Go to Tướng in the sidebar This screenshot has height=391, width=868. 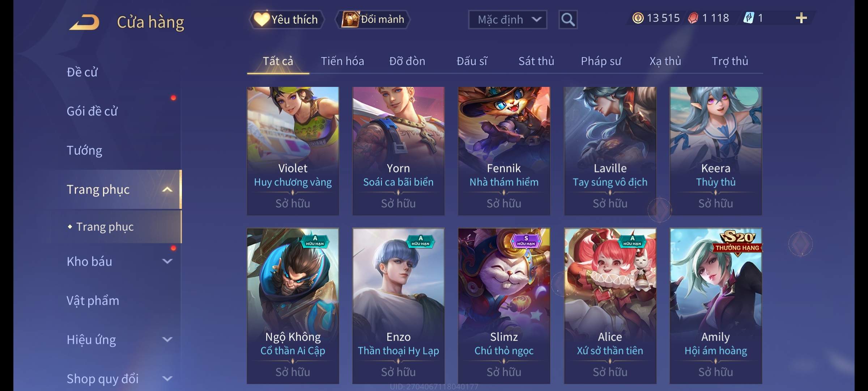pos(84,150)
